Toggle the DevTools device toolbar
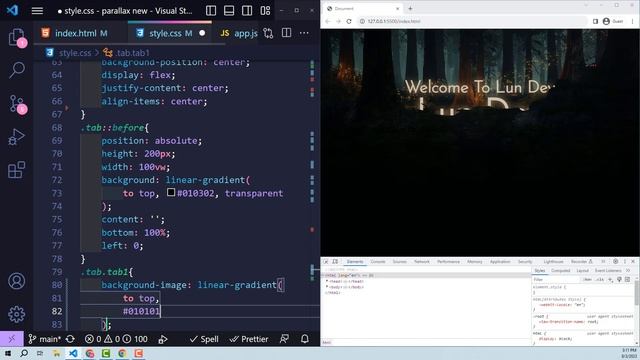This screenshot has width=640, height=360. 335,262
